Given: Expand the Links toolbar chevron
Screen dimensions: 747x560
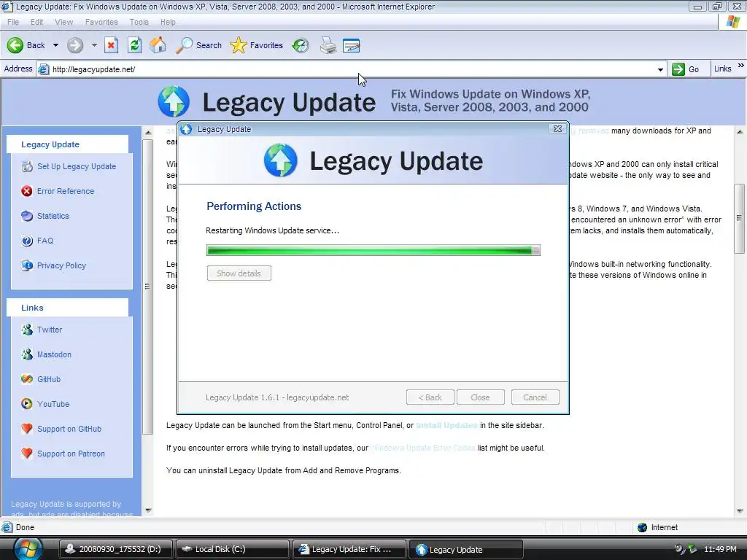Looking at the screenshot, I should (741, 66).
